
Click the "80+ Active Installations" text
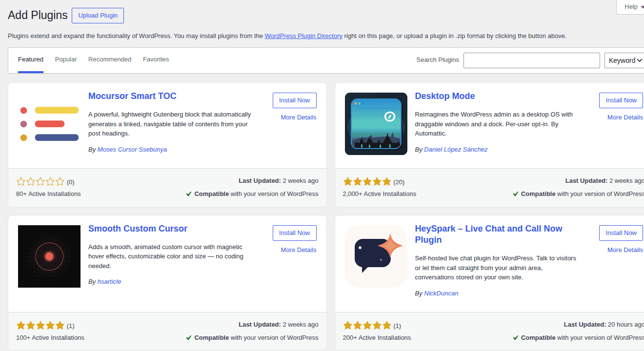48,194
